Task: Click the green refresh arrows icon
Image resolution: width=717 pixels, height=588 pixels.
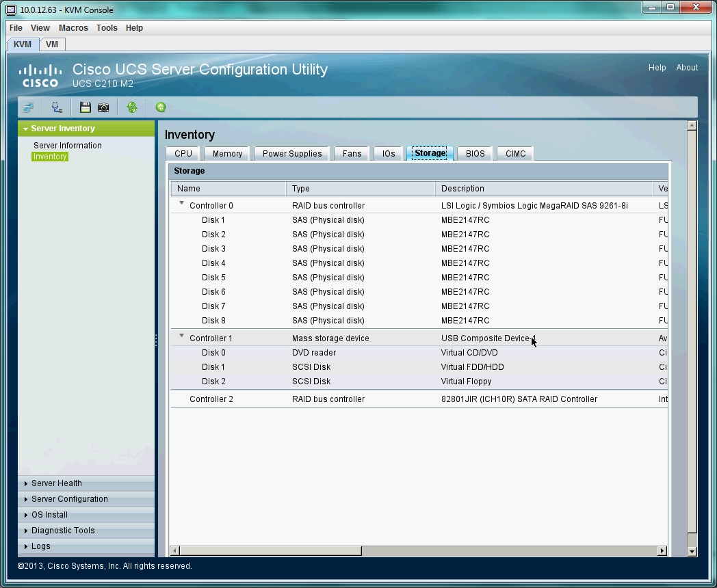Action: [132, 107]
